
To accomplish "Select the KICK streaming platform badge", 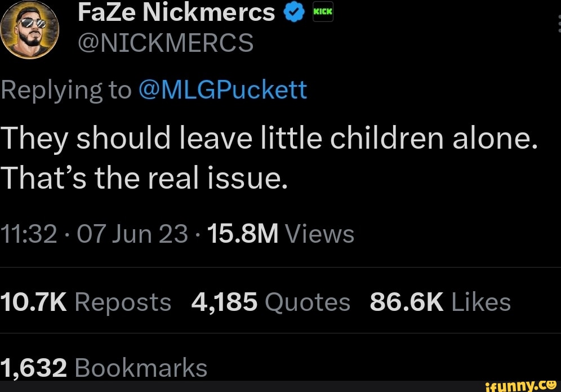I will (x=322, y=12).
